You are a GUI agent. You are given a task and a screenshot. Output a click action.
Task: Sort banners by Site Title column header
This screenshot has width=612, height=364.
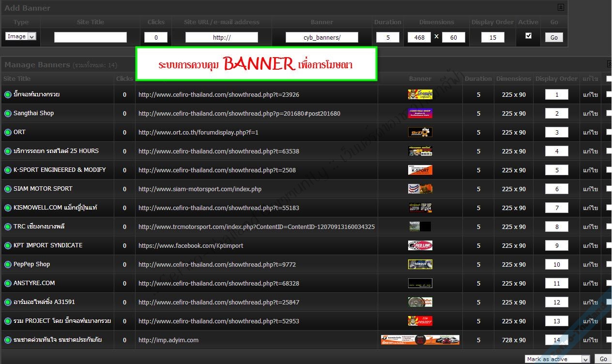(17, 78)
